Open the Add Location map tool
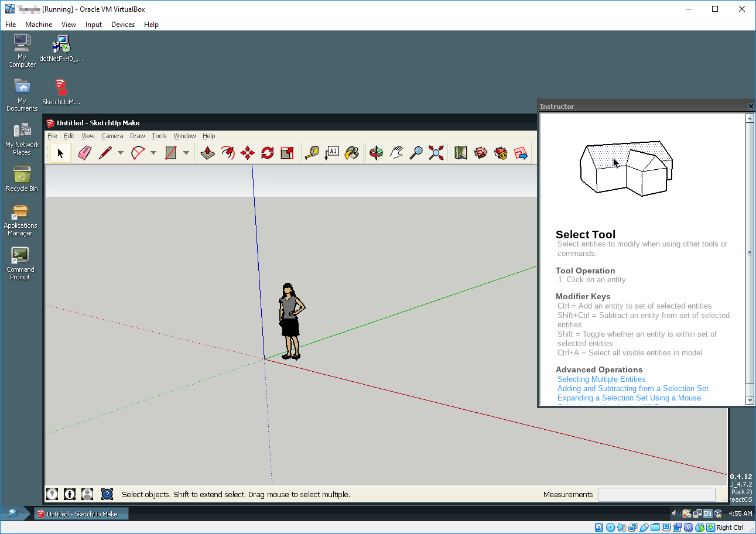 pyautogui.click(x=461, y=153)
